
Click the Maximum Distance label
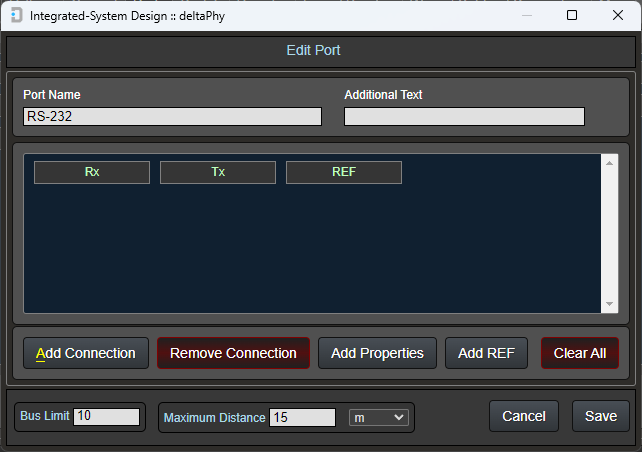215,418
